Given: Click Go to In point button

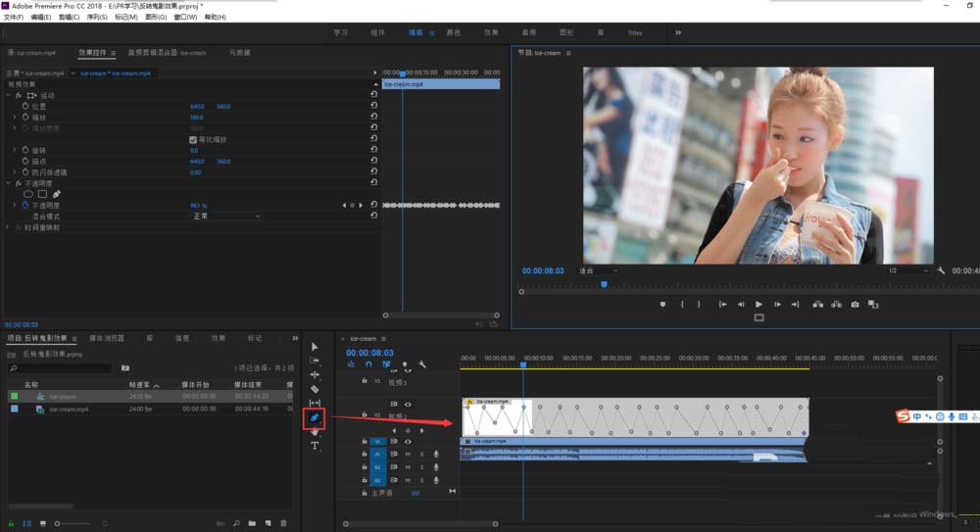Looking at the screenshot, I should pyautogui.click(x=722, y=305).
